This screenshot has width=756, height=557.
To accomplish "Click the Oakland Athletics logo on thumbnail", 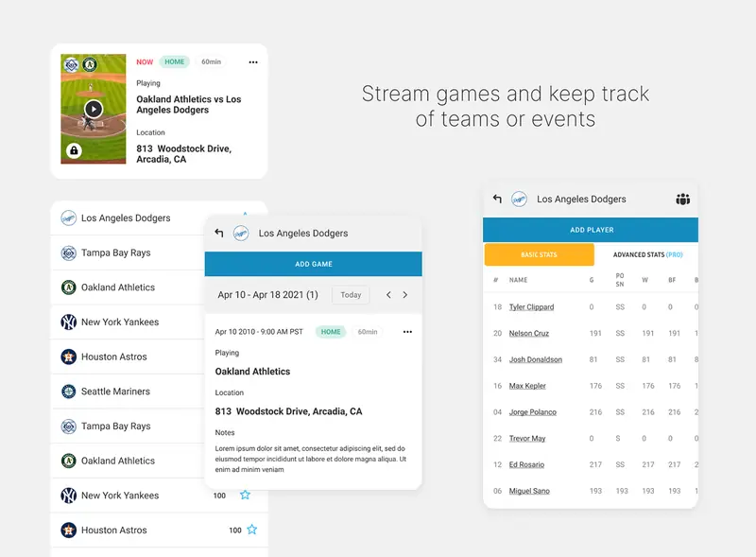I will [90, 64].
